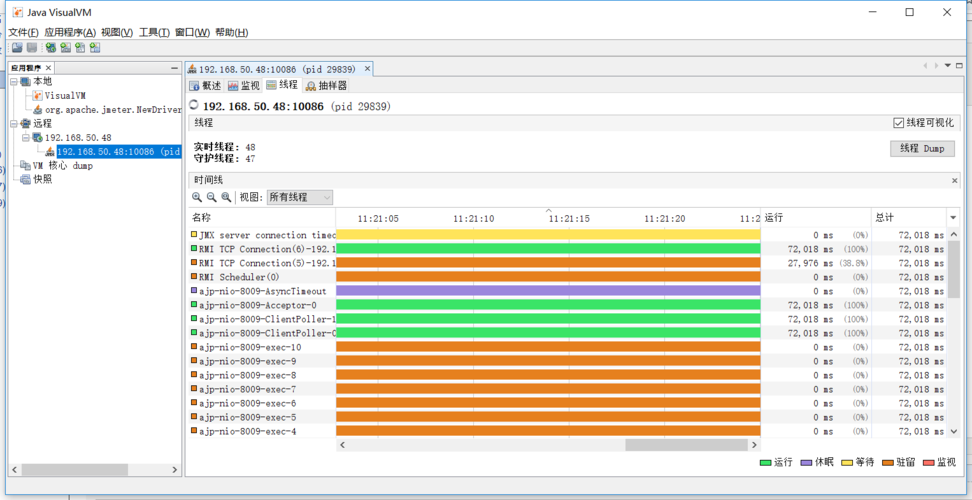This screenshot has height=500, width=972.
Task: Click the thread list scroll down arrow
Action: point(953,431)
